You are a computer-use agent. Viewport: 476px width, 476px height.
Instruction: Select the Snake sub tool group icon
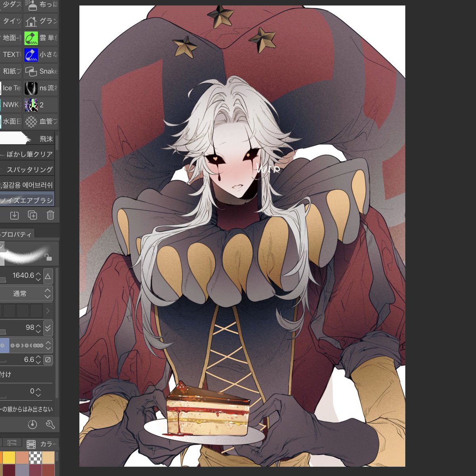coord(31,71)
